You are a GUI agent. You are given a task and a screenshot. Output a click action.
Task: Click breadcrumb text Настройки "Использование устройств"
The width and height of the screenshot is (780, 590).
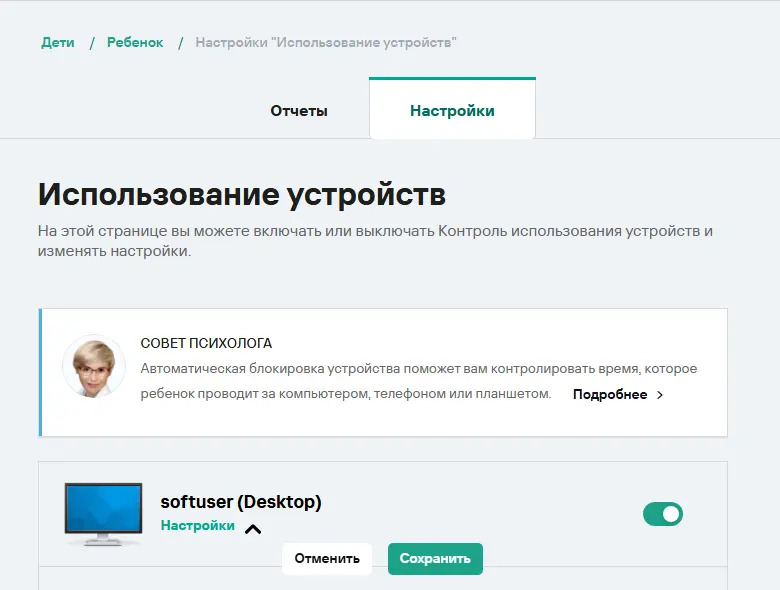coord(326,43)
